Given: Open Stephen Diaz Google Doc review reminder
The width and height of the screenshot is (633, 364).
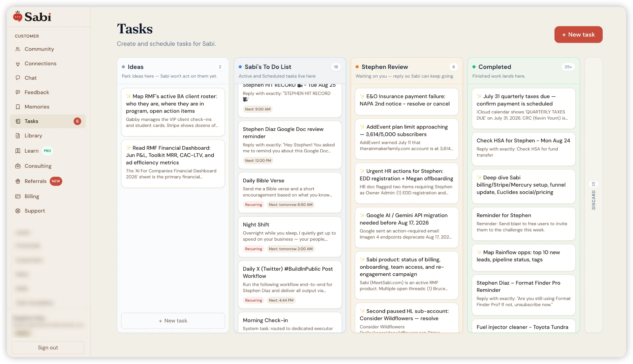Looking at the screenshot, I should pyautogui.click(x=290, y=145).
